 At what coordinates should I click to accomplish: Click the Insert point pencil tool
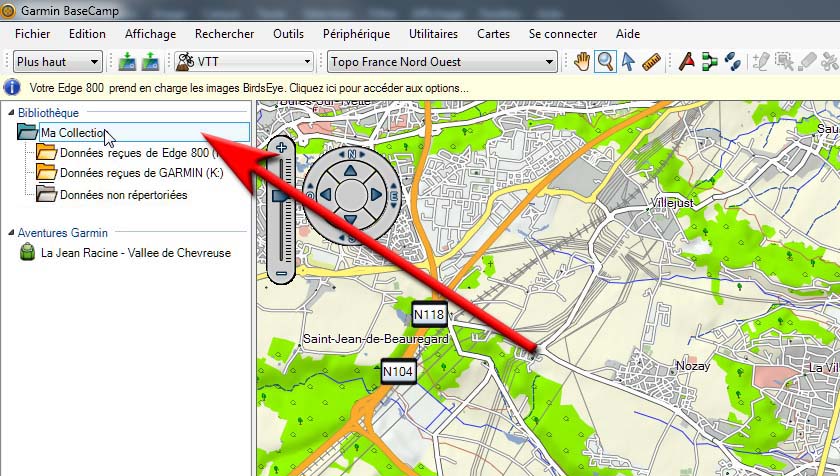coord(760,62)
